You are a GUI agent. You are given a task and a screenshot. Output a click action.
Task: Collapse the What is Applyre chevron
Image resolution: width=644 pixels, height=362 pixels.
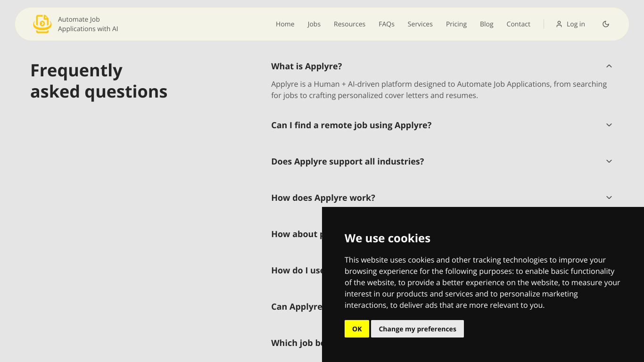[609, 66]
